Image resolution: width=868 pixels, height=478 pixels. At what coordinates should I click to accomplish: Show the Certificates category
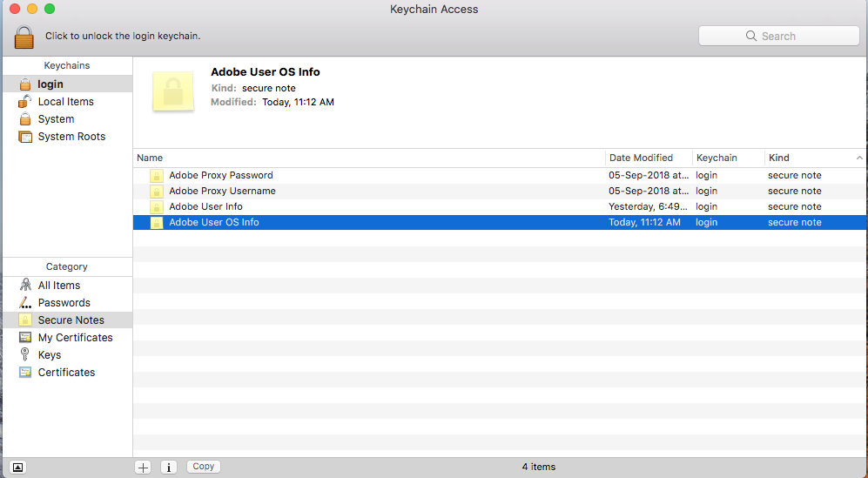[x=68, y=372]
